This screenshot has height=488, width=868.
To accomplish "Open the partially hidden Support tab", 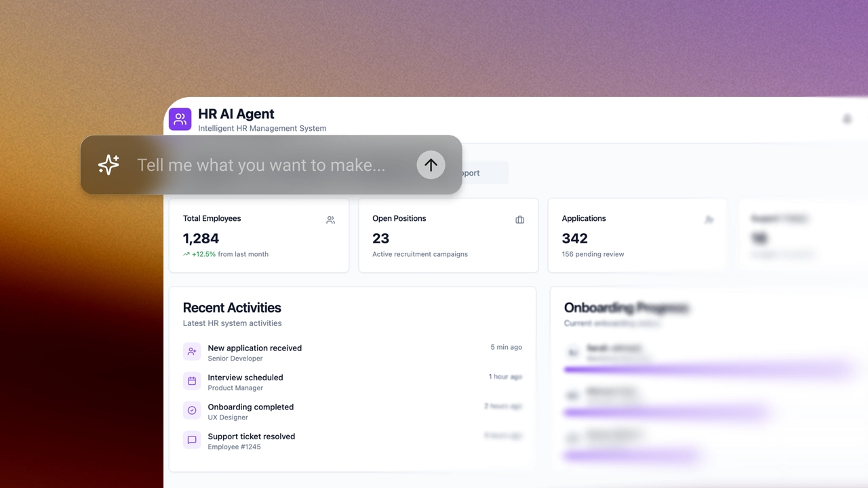I will [484, 173].
